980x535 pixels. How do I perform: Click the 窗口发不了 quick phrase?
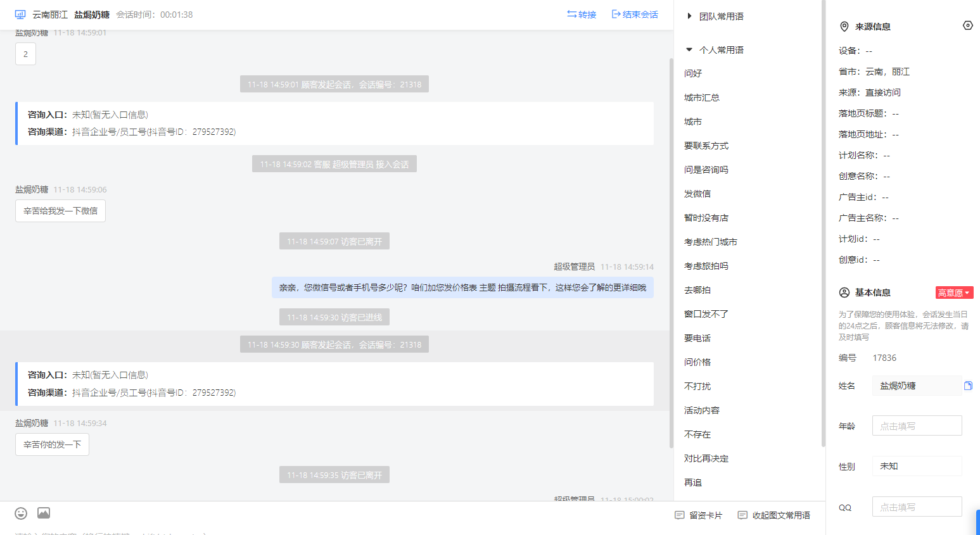706,314
